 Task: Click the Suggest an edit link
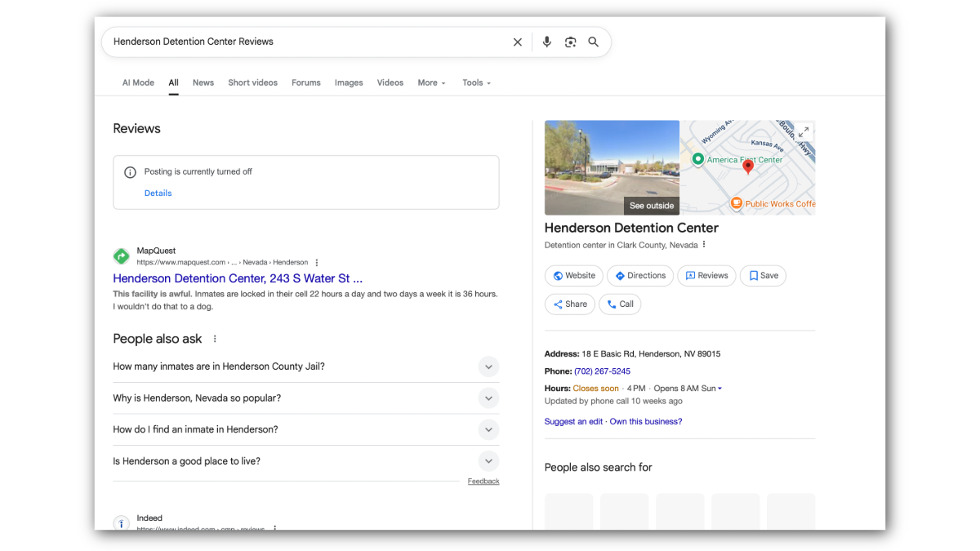tap(573, 422)
